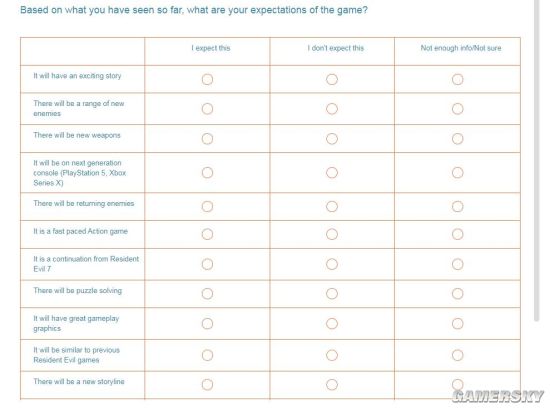The height and width of the screenshot is (408, 550).
Task: Click the vertical page scrollbar
Action: (536, 160)
